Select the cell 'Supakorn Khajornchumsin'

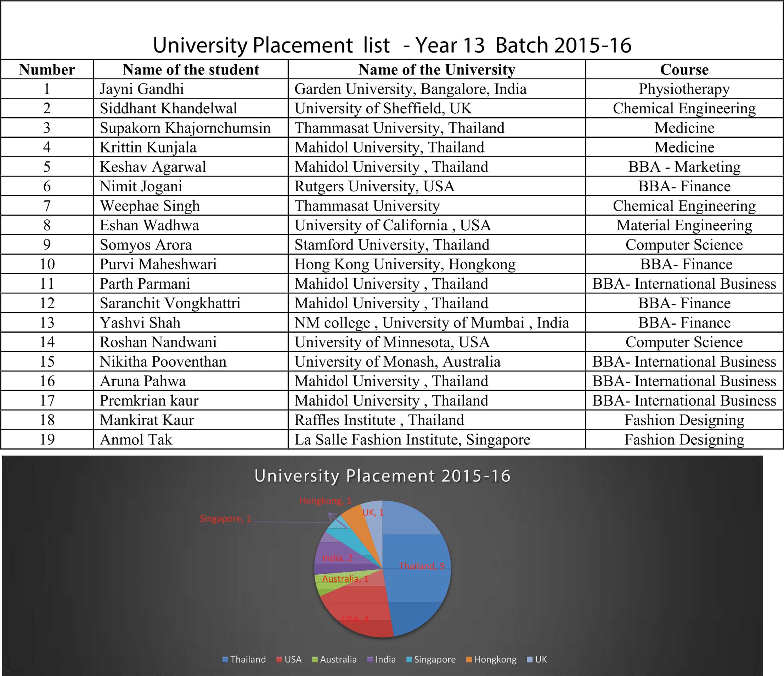pyautogui.click(x=191, y=128)
